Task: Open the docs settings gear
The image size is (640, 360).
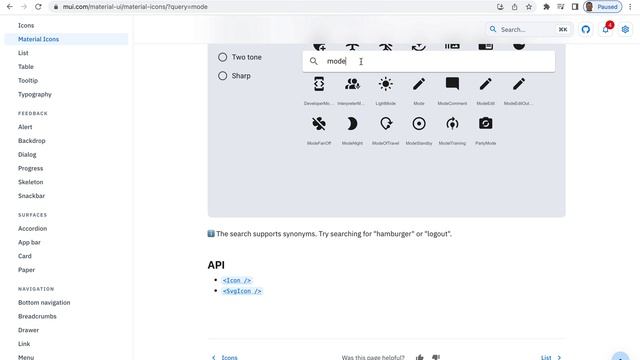Action: (x=625, y=29)
